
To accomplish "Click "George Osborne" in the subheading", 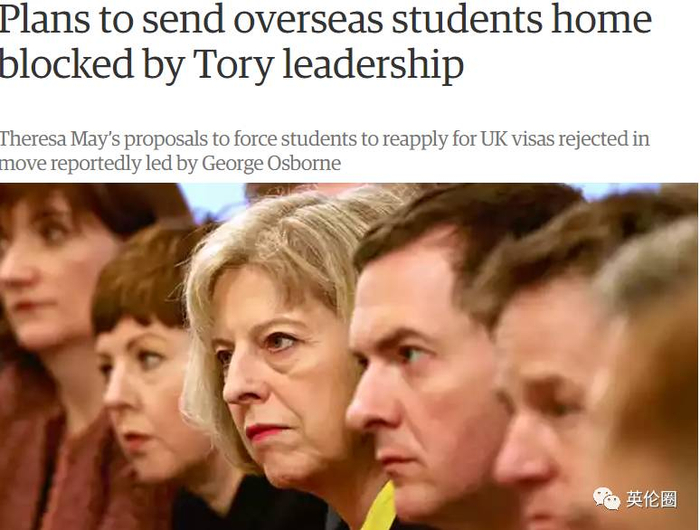I will click(x=271, y=163).
